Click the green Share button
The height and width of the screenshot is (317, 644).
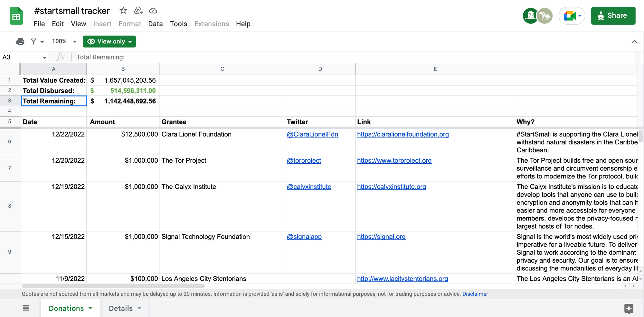coord(613,16)
